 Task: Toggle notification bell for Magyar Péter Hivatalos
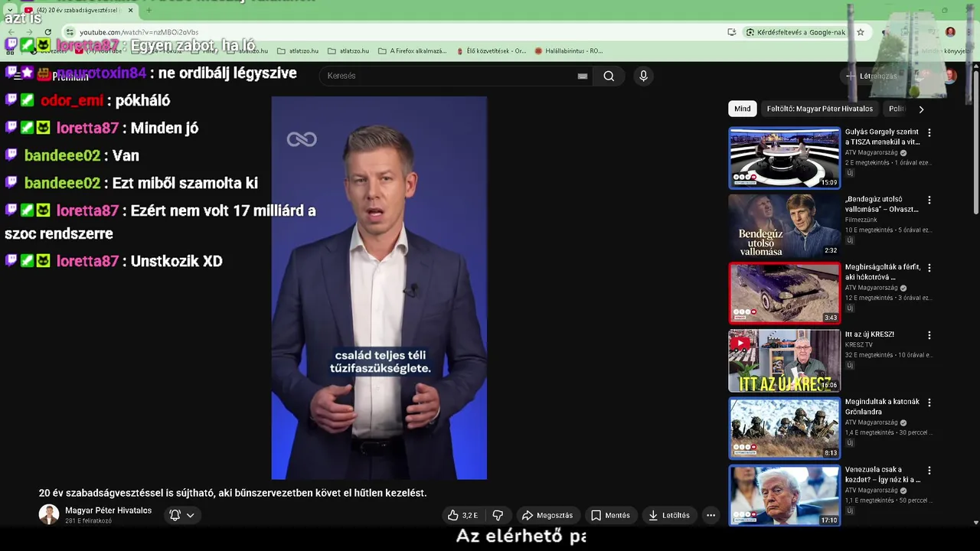pyautogui.click(x=175, y=515)
